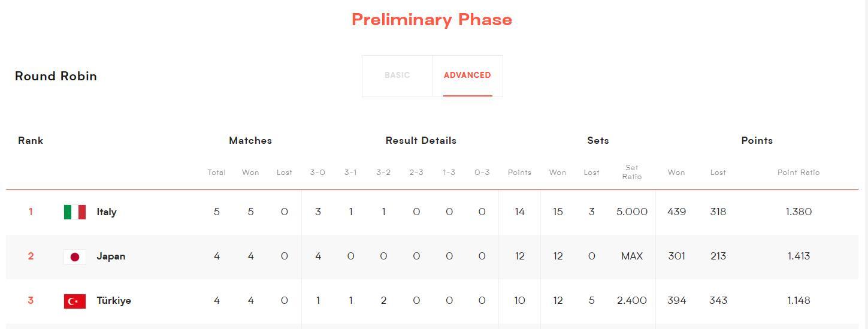
Task: Click Türkiye's point ratio 1.148
Action: pyautogui.click(x=798, y=301)
